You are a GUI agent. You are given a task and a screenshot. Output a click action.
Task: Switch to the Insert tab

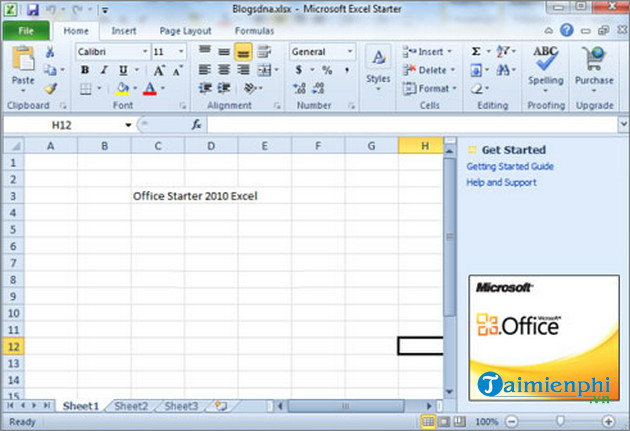[124, 31]
